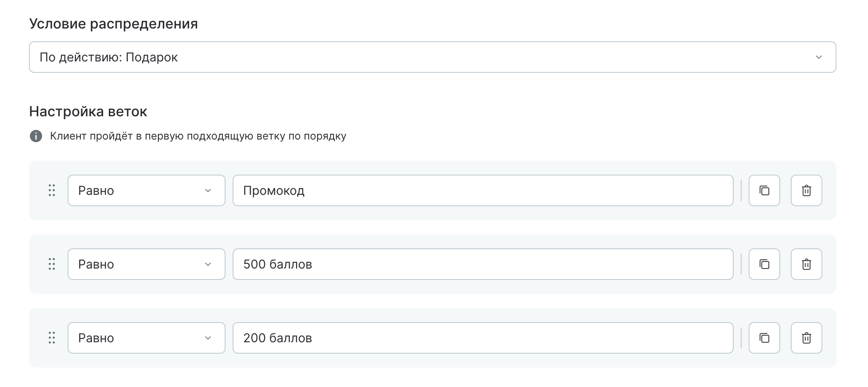Screen dimensions: 868x387
Task: Delete the 200 баллов branch
Action: pos(806,338)
